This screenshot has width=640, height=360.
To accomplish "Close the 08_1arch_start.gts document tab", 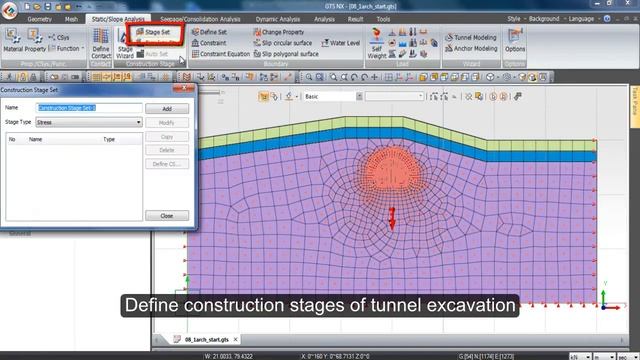I will (x=236, y=340).
